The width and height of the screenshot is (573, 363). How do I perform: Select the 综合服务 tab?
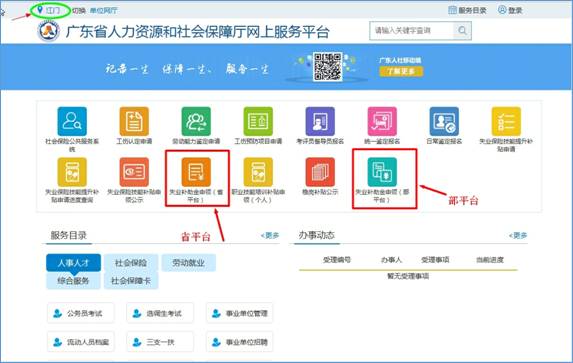coord(73,281)
